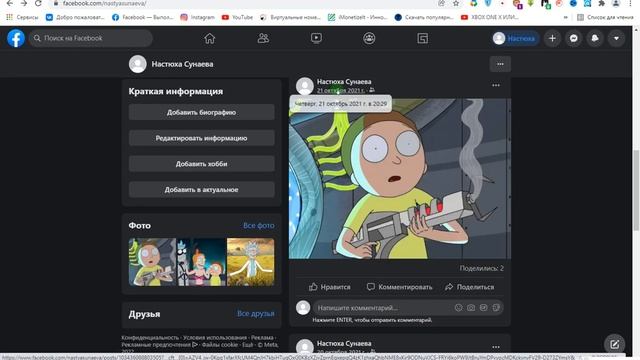Click the Комментировать button
The width and height of the screenshot is (640, 360).
coord(399,287)
